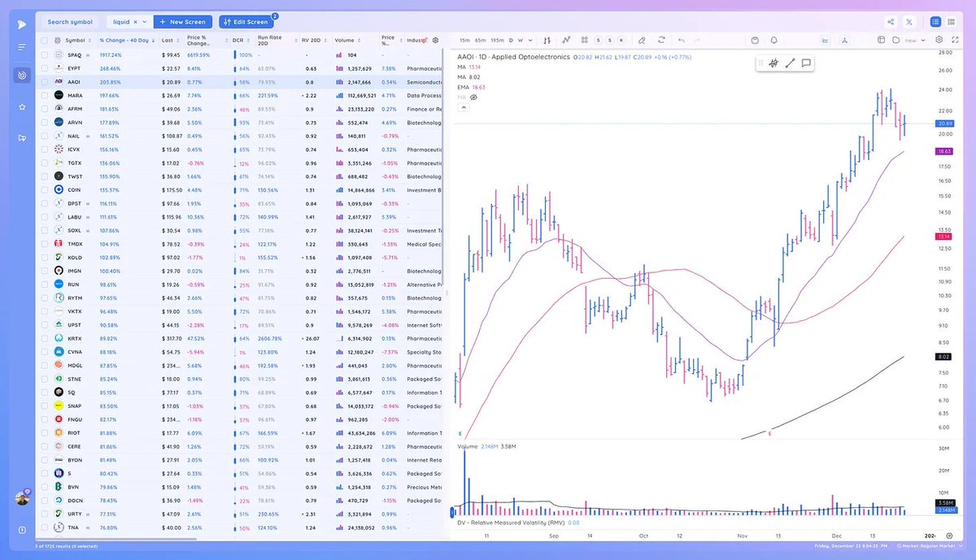This screenshot has width=976, height=560.
Task: Open the alert bell icon
Action: pos(774,40)
